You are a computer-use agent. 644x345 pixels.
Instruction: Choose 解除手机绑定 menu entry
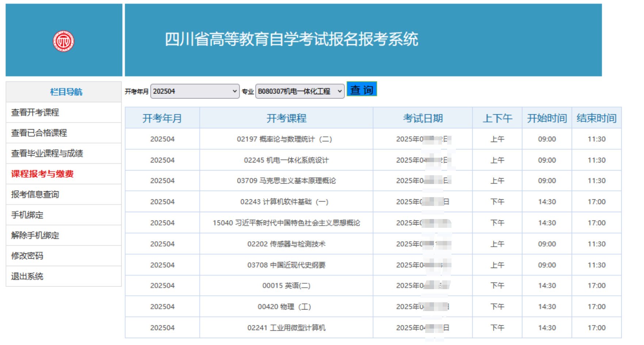coord(35,235)
